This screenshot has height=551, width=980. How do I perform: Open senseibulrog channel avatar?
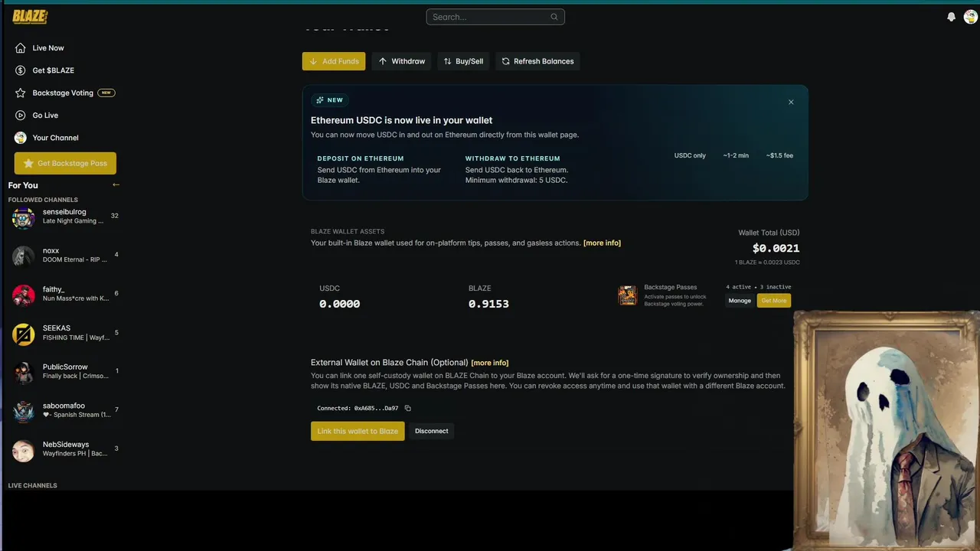coord(24,218)
